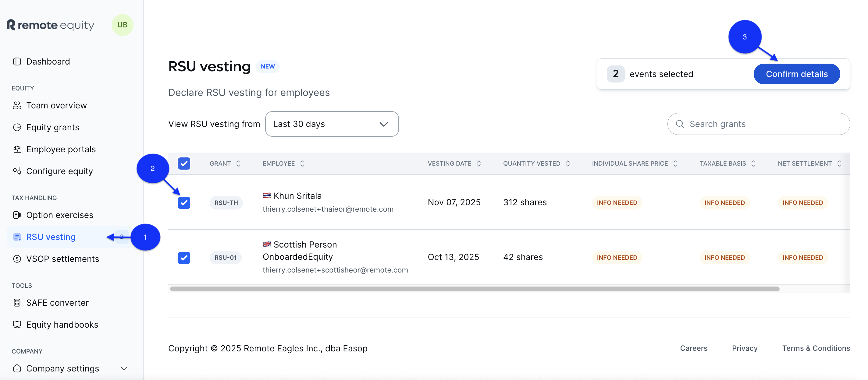Image resolution: width=868 pixels, height=380 pixels.
Task: Click Khun Sritala employee name
Action: tap(297, 195)
